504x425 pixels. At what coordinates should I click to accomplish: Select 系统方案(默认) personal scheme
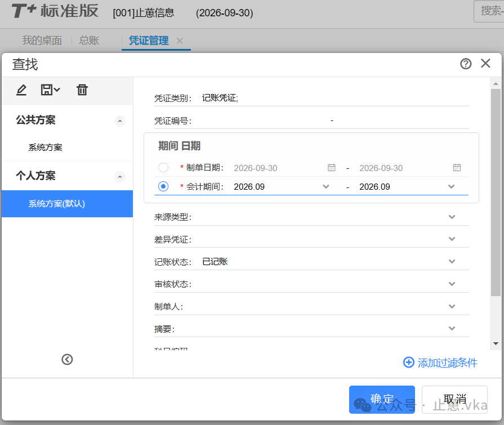(x=67, y=204)
